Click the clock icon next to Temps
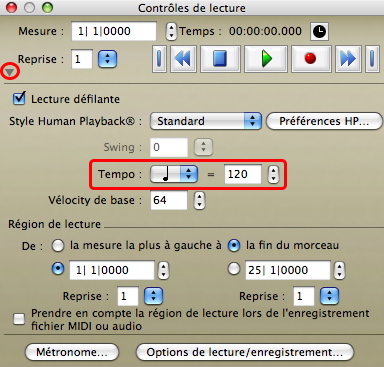Image resolution: width=384 pixels, height=367 pixels. click(x=319, y=32)
